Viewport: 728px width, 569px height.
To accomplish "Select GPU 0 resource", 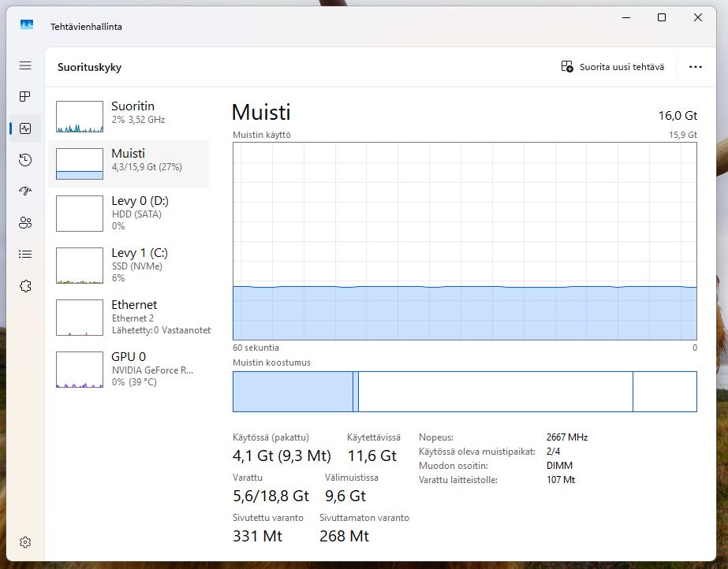I will coord(129,369).
